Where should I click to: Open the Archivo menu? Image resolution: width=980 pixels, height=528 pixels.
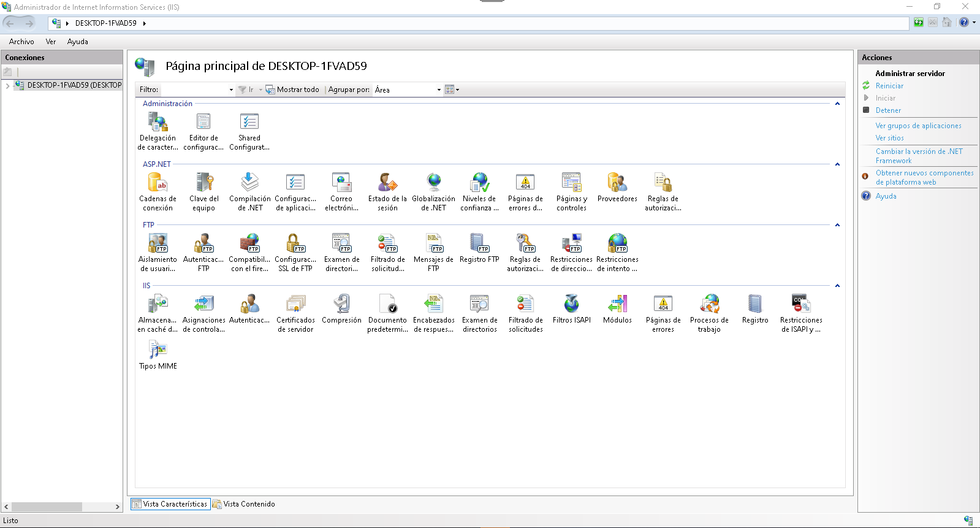point(21,42)
